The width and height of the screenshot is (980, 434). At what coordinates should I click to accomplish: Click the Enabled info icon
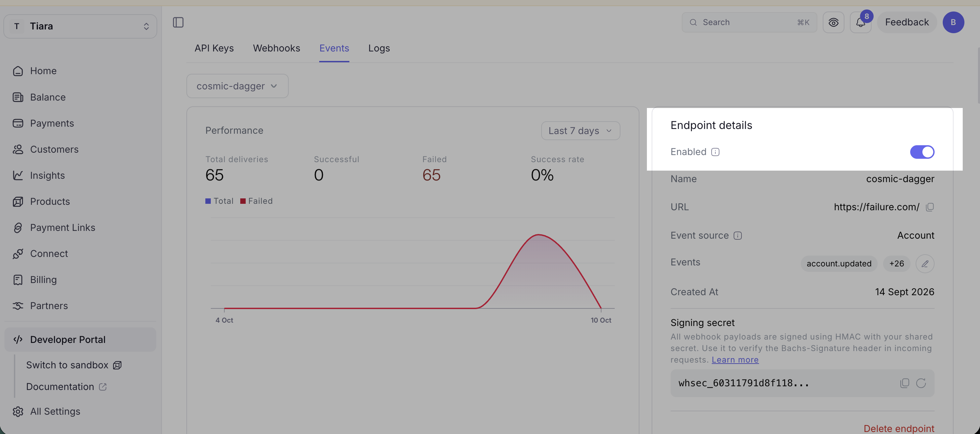715,152
